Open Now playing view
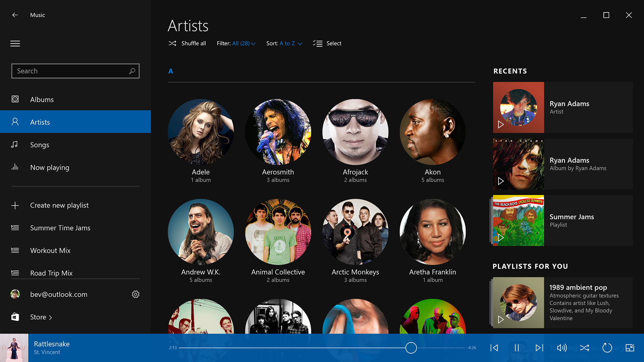This screenshot has height=362, width=644. 75,167
